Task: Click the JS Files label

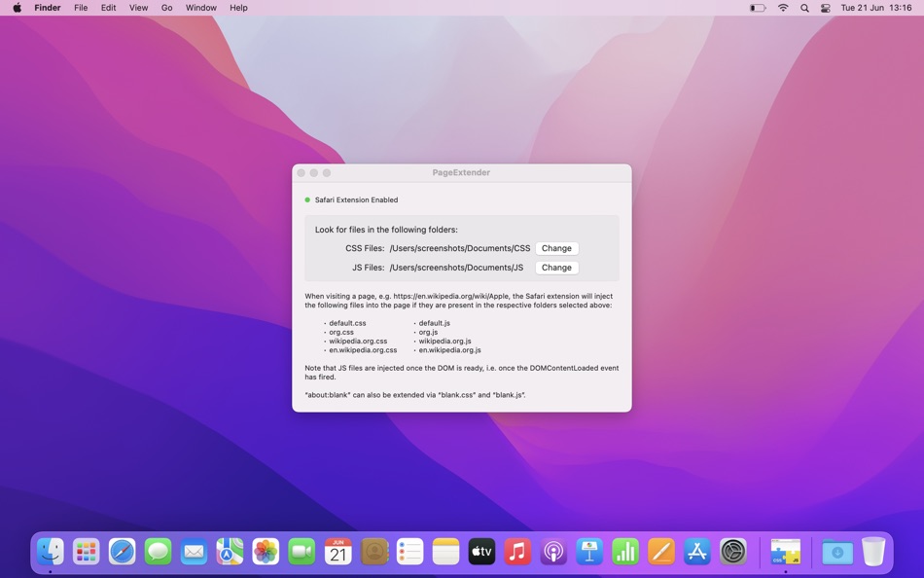Action: tap(369, 268)
